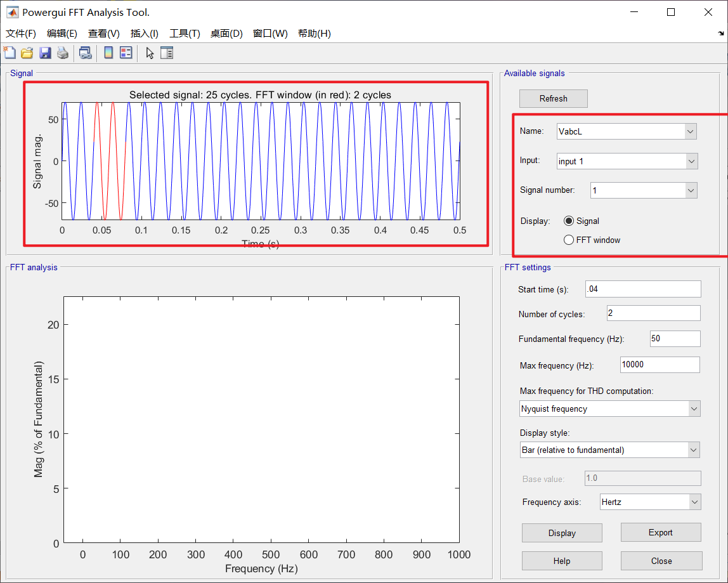Open the 工具(T) menu
Viewport: 728px width, 583px height.
coord(185,34)
